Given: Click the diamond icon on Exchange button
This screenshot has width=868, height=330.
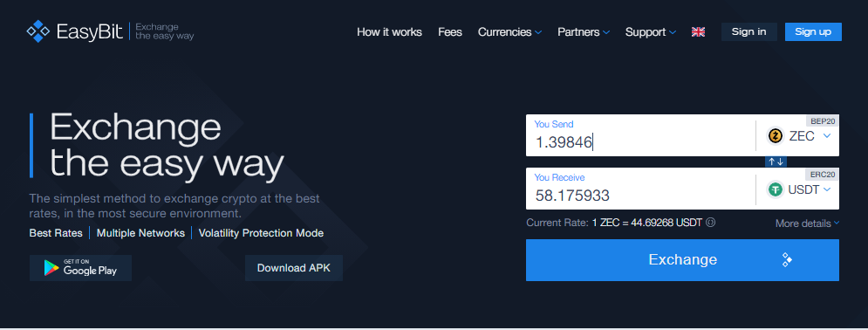Looking at the screenshot, I should [787, 259].
